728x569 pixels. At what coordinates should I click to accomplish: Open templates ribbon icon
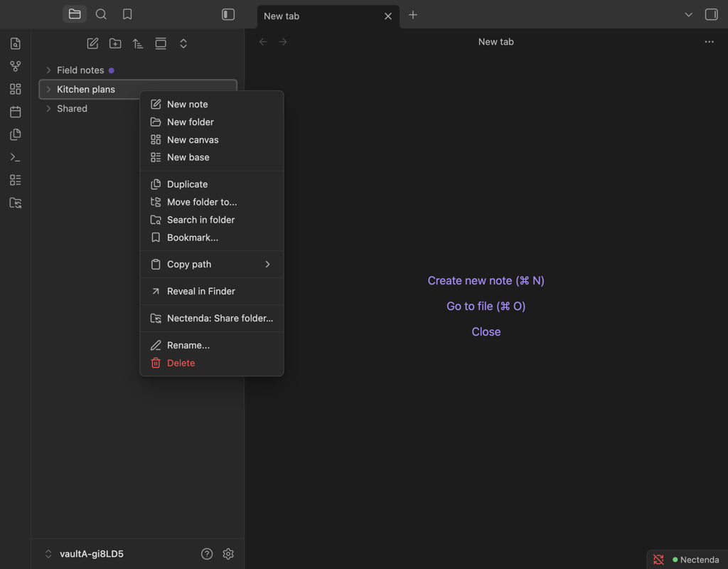16,134
